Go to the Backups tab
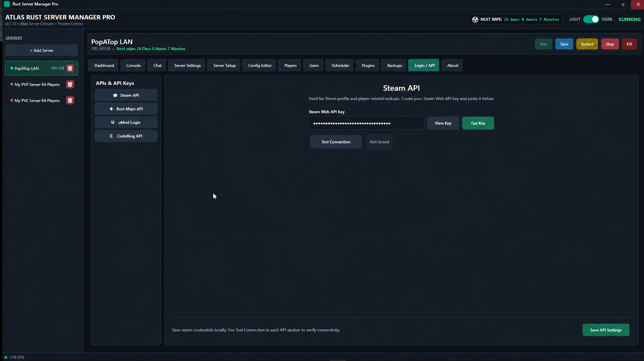644x361 pixels. (x=395, y=65)
